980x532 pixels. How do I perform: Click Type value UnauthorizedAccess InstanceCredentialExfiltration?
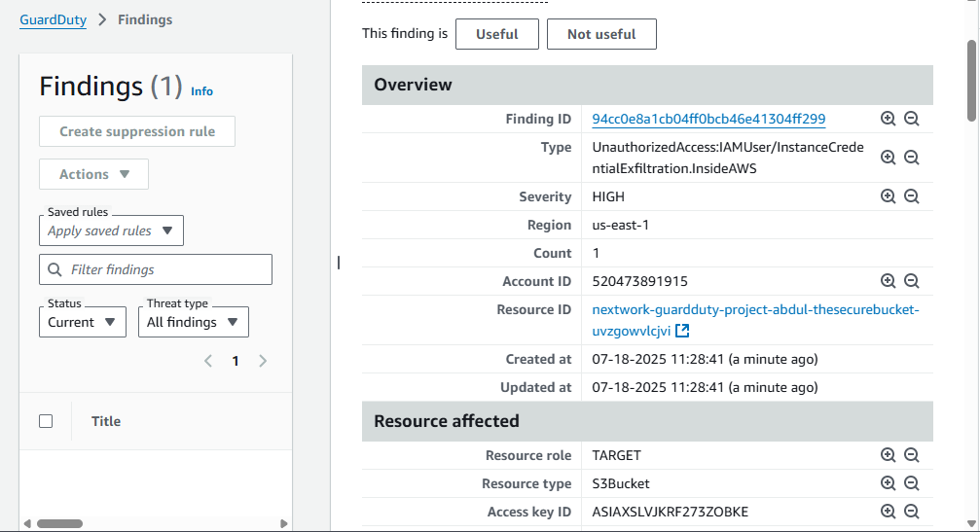pos(728,158)
